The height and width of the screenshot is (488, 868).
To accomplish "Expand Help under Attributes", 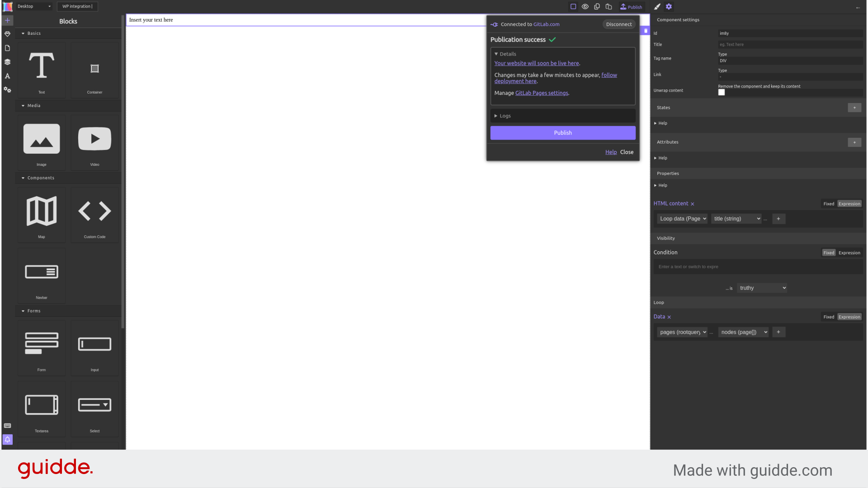I will point(660,158).
